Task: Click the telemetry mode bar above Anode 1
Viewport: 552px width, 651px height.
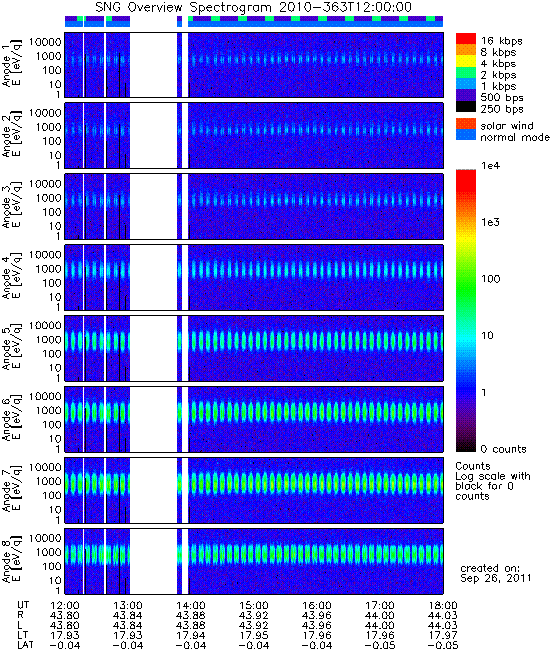Action: [x=254, y=22]
